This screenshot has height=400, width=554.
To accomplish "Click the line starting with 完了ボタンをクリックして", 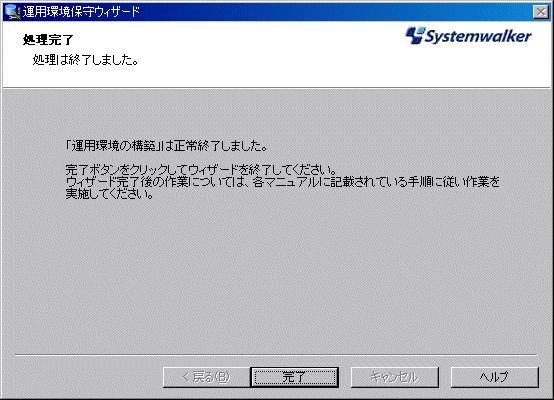I will click(x=200, y=170).
